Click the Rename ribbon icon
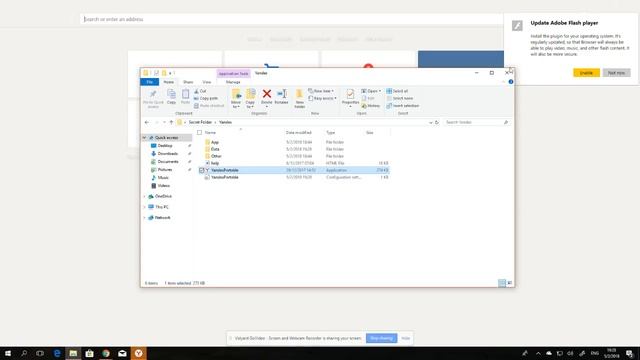The height and width of the screenshot is (360, 640). (x=281, y=97)
